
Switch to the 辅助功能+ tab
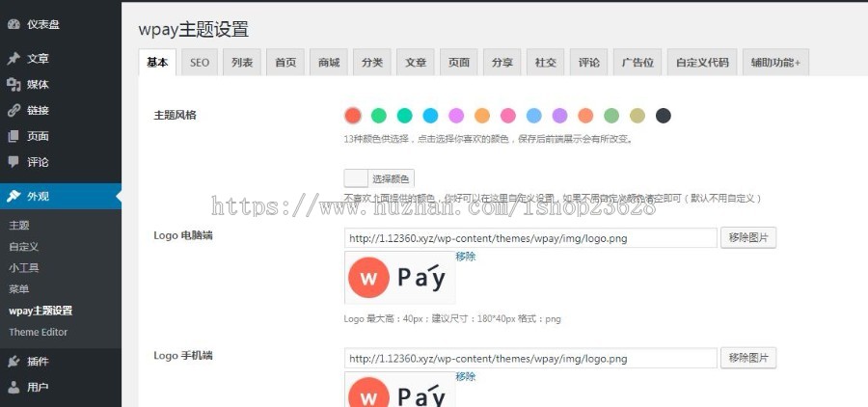[776, 63]
